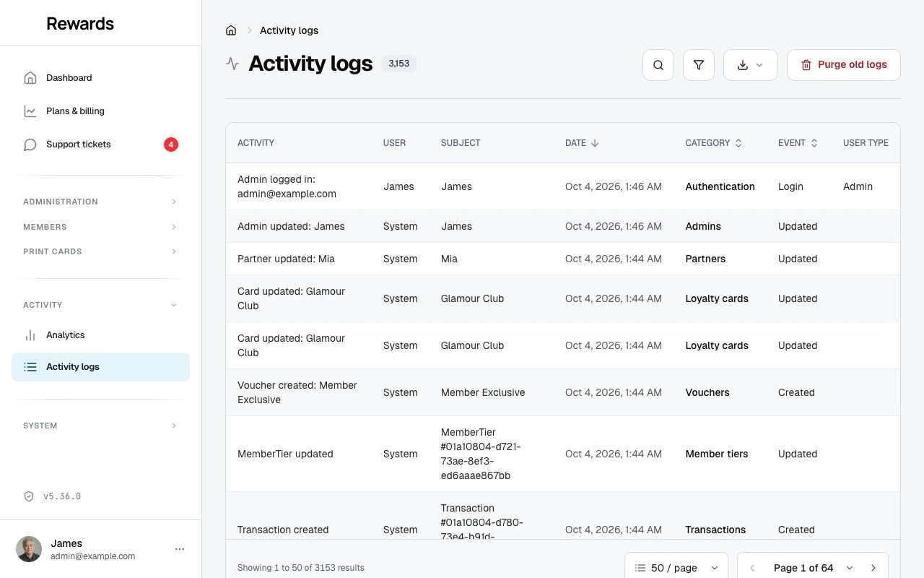The height and width of the screenshot is (578, 924).
Task: Click the shield icon beside v5.36.0
Action: pos(29,496)
